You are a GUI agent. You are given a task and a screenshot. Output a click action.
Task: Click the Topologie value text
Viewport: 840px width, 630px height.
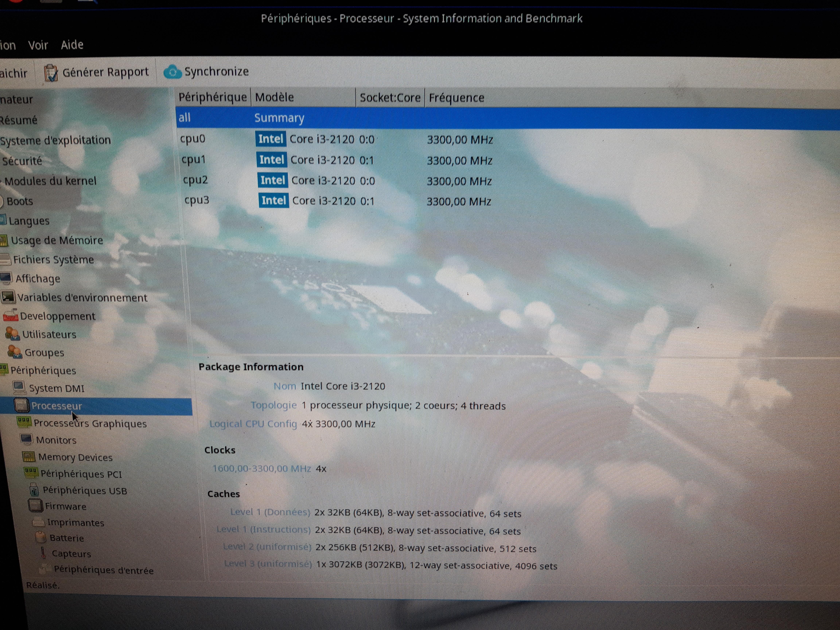404,406
